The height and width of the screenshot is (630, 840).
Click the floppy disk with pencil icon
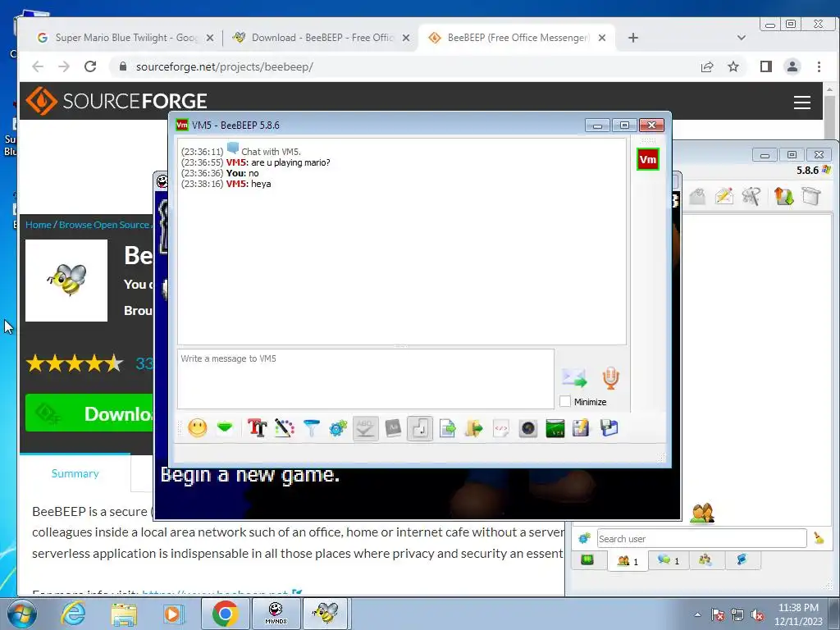(582, 428)
